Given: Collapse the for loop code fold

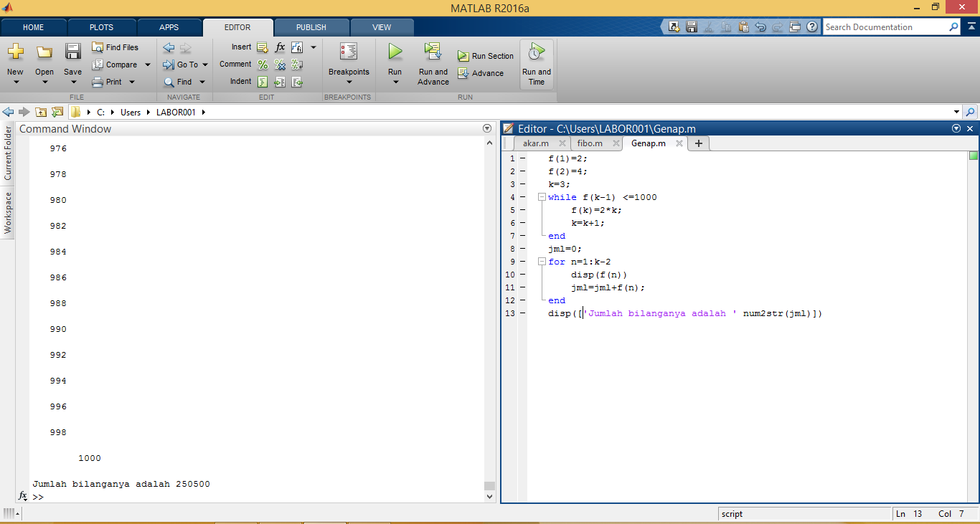Looking at the screenshot, I should click(542, 262).
